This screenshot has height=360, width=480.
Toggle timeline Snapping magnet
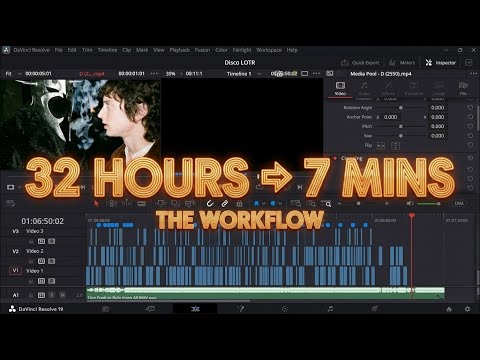[x=210, y=203]
